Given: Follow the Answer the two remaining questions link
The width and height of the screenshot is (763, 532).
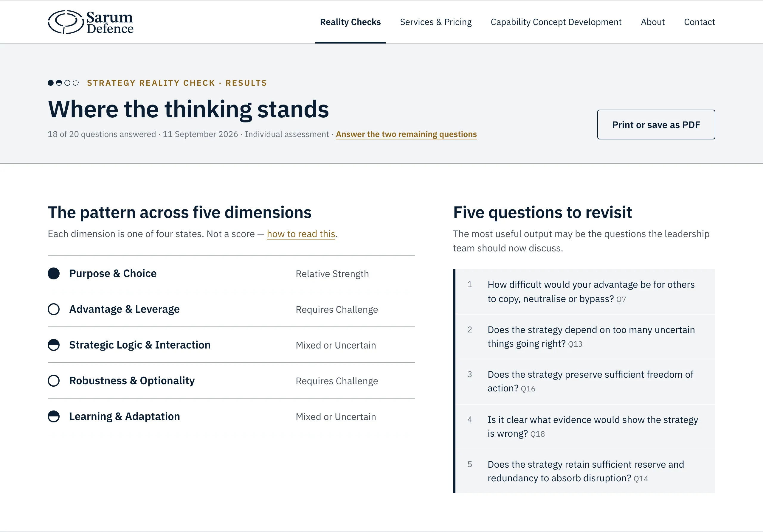Looking at the screenshot, I should point(406,134).
